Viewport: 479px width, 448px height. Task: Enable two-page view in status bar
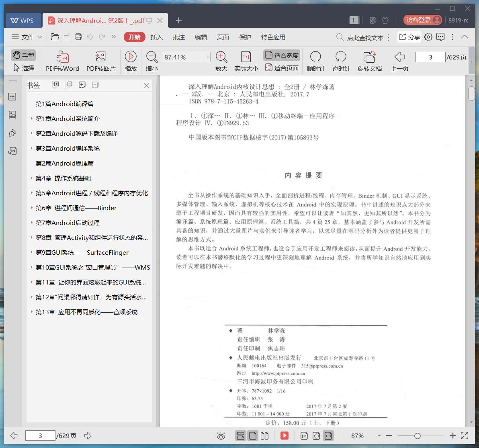[x=264, y=436]
